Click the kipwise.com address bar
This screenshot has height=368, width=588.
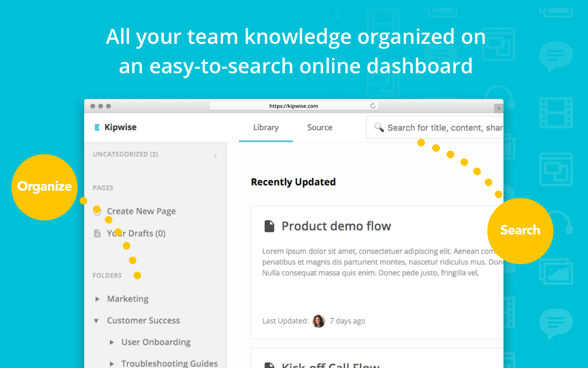tap(293, 106)
